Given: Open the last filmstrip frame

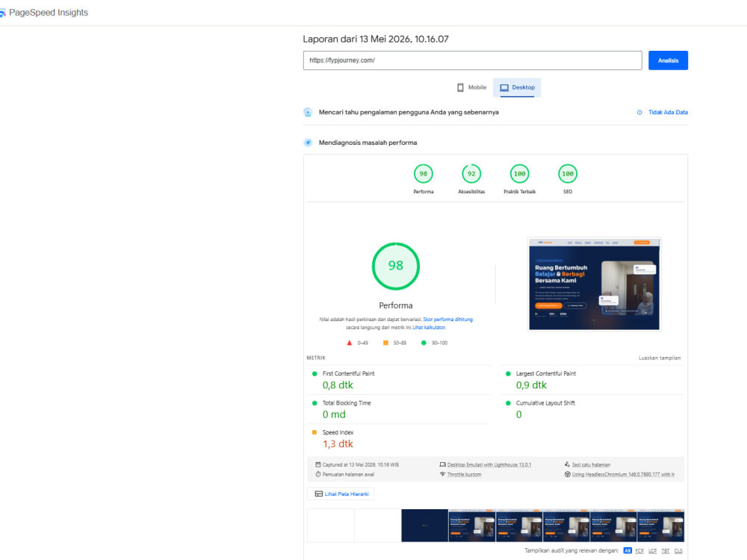Looking at the screenshot, I should point(661,526).
